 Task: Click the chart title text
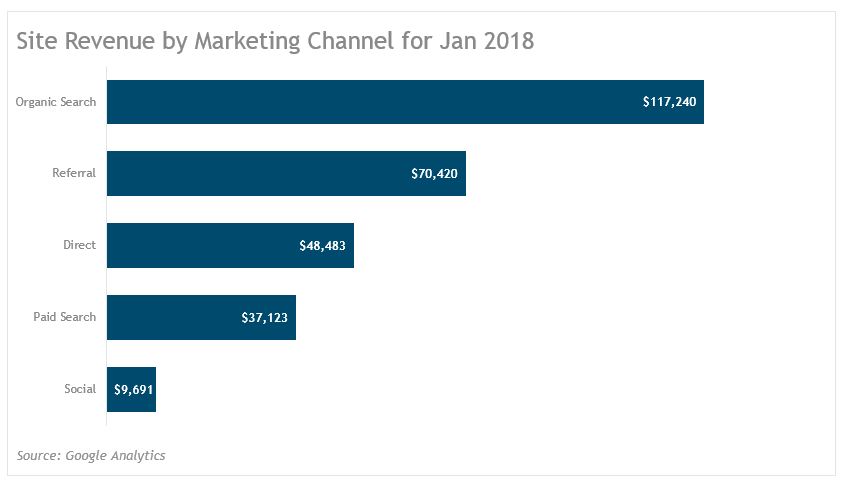275,41
